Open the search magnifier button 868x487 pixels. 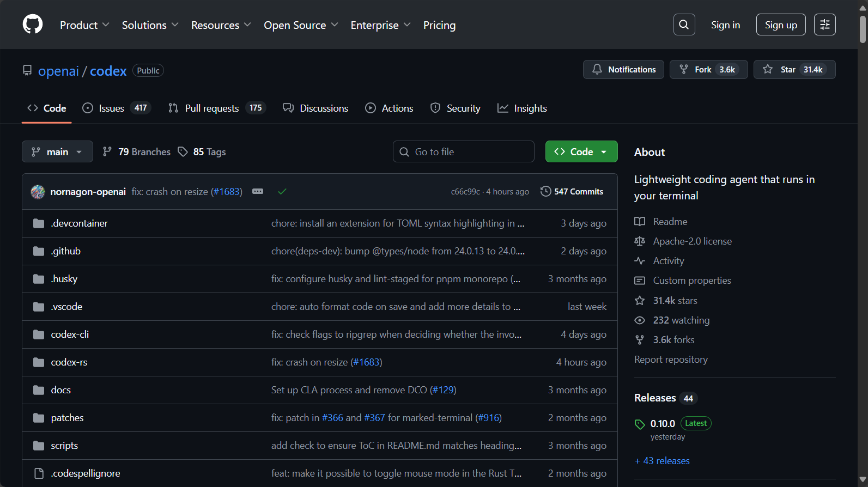tap(684, 25)
